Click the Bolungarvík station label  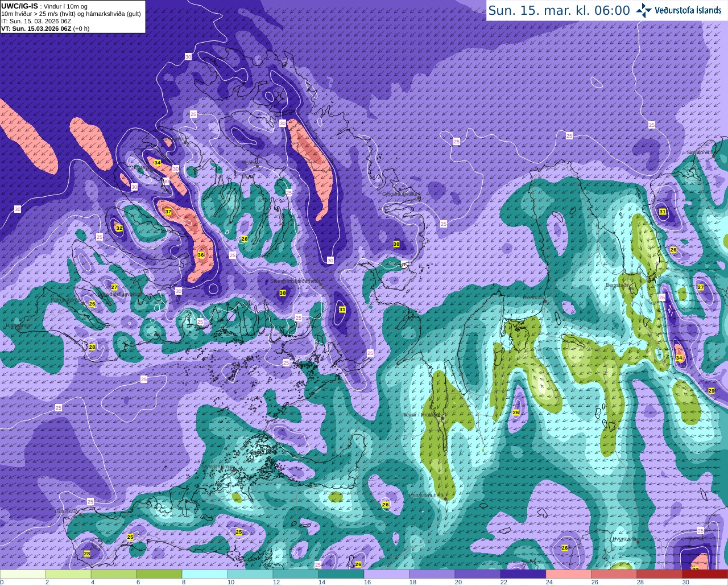tap(172, 139)
